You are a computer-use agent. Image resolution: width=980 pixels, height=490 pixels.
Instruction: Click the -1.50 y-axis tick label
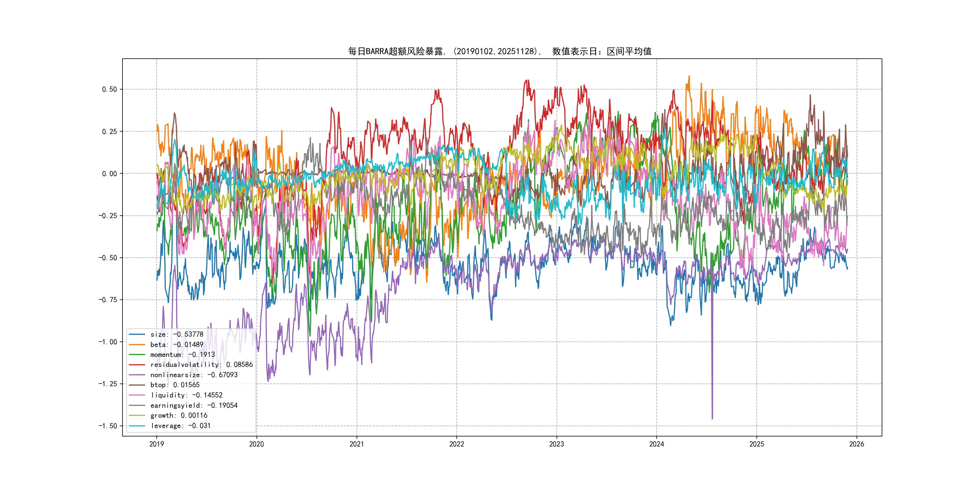pyautogui.click(x=108, y=426)
